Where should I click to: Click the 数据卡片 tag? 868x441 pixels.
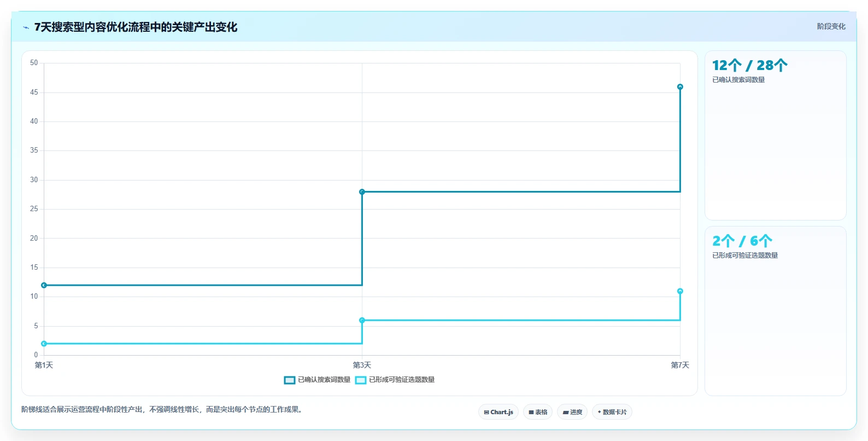pyautogui.click(x=612, y=412)
